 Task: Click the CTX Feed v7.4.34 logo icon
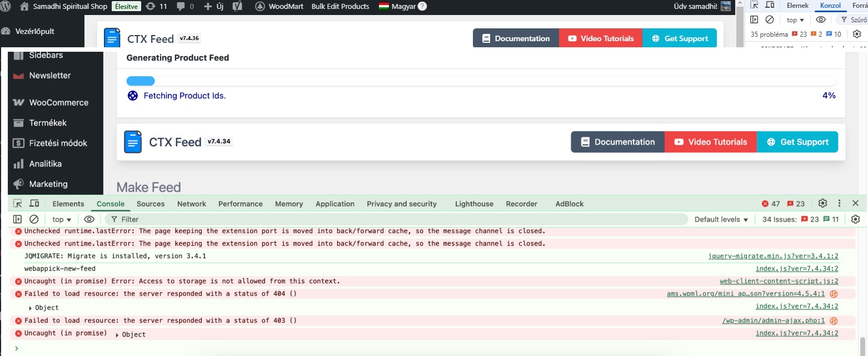pyautogui.click(x=132, y=142)
